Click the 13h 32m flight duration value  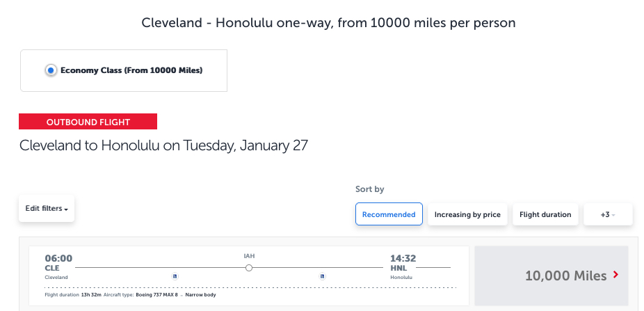click(x=92, y=296)
